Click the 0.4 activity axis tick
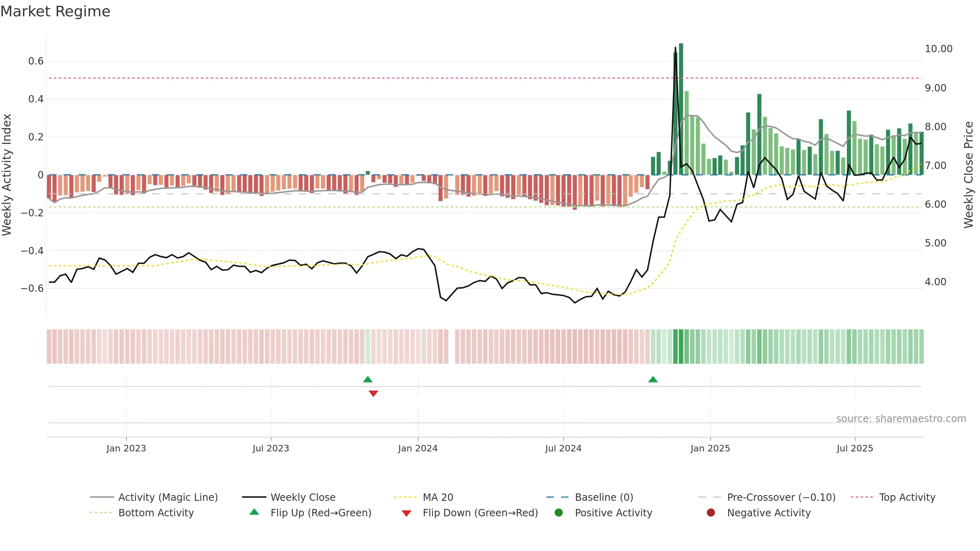The image size is (980, 551). (x=36, y=99)
